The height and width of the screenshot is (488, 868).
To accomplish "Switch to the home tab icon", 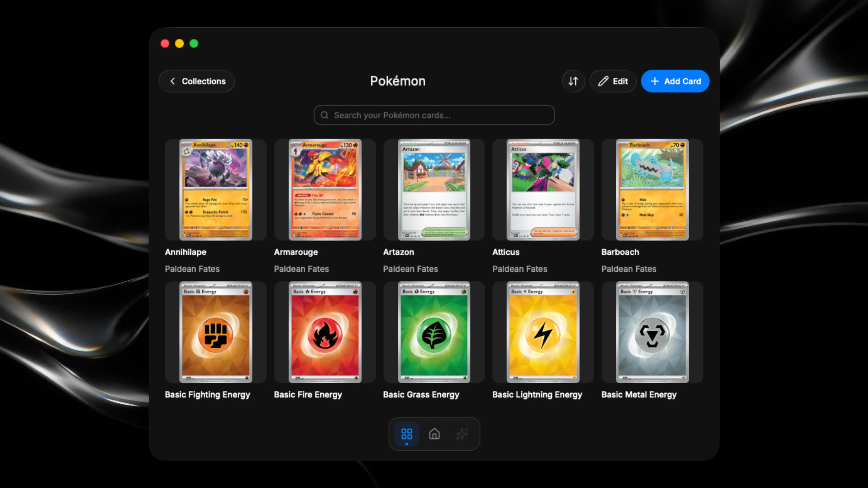I will 434,434.
